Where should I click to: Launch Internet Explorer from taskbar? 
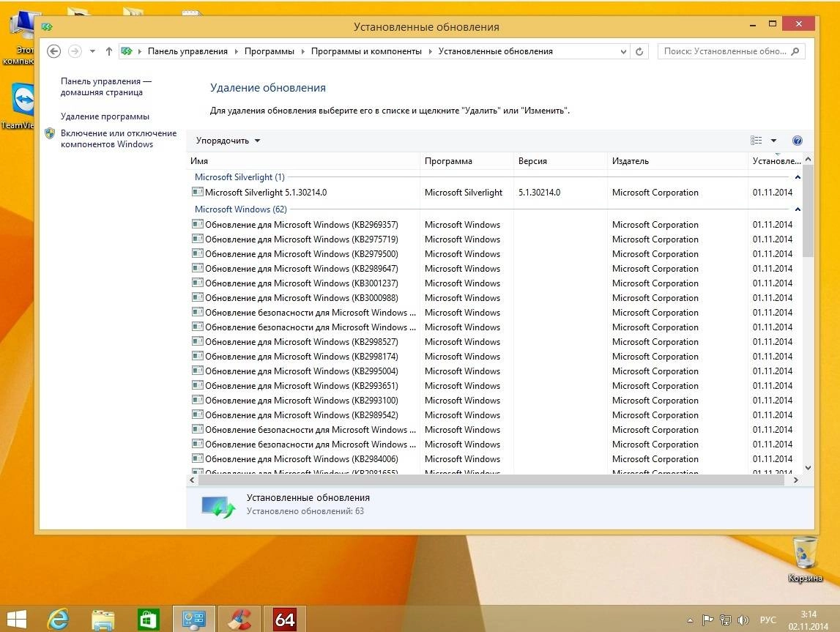point(58,620)
